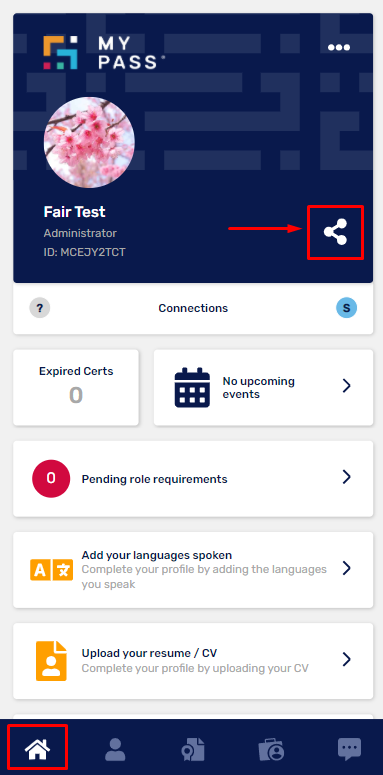Open the Expired Certs card
The width and height of the screenshot is (383, 775).
76,388
